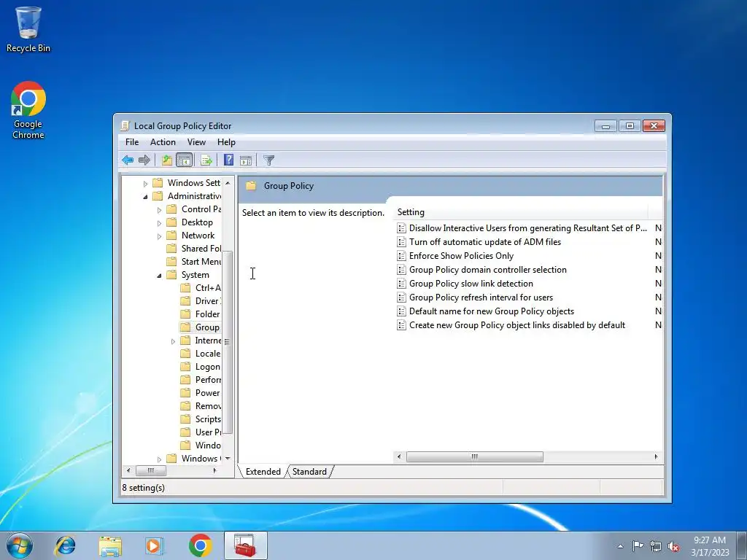Show hidden tray icons arrow
747x560 pixels.
click(620, 546)
